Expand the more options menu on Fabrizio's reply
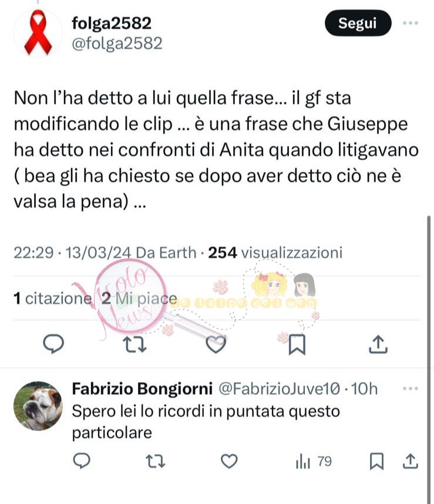Image resolution: width=434 pixels, height=504 pixels. tap(411, 388)
